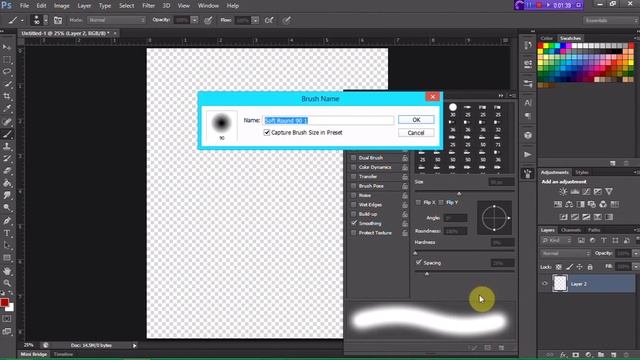Toggle the Spacing checkbox
Screen dimensions: 640x360
click(x=418, y=262)
